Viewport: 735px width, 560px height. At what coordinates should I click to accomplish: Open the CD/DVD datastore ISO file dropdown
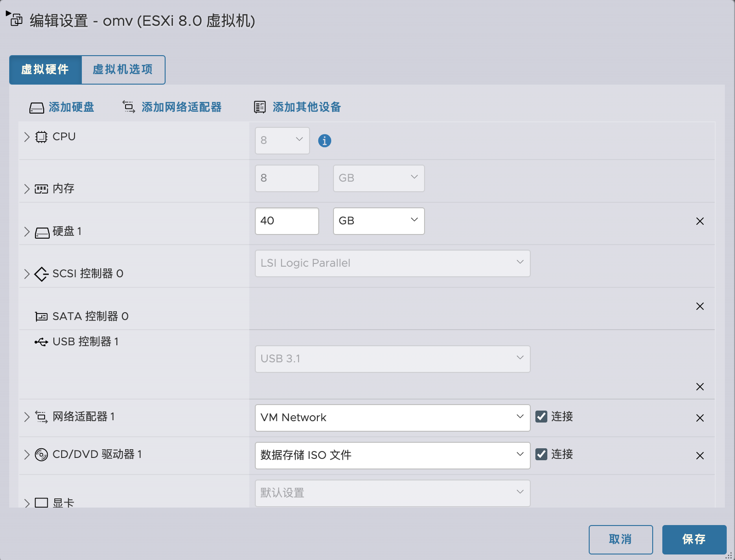click(x=392, y=455)
